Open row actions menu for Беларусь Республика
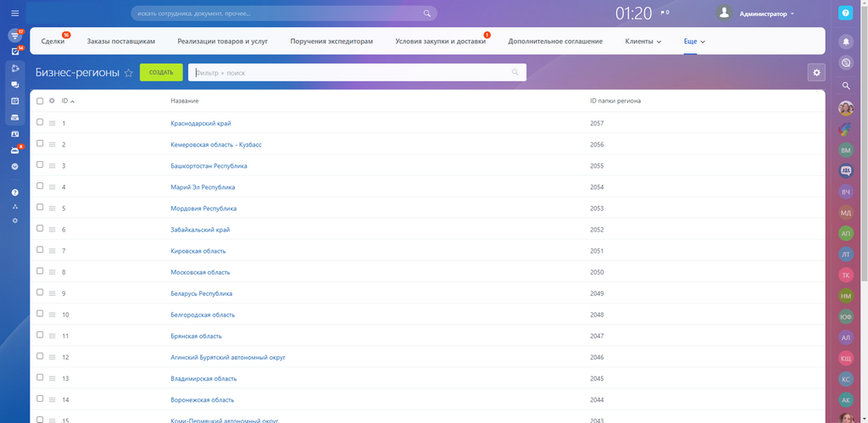Viewport: 868px width, 423px height. (x=52, y=293)
